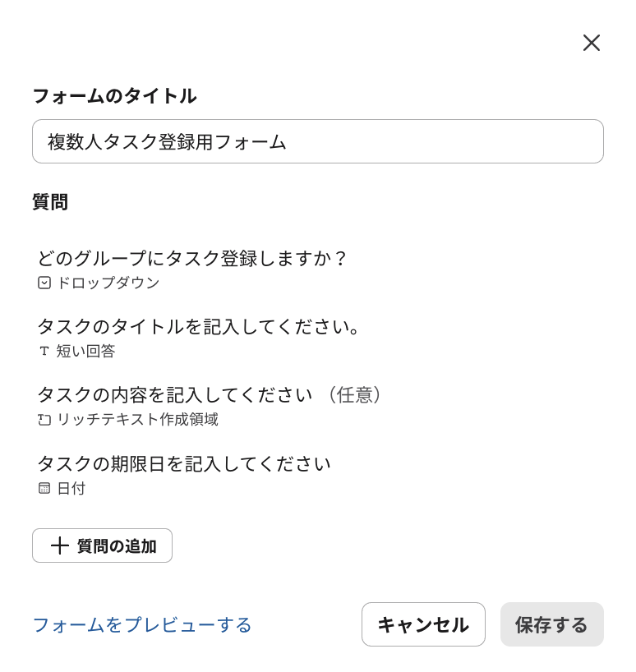Click the '短い回答' type label

click(85, 351)
